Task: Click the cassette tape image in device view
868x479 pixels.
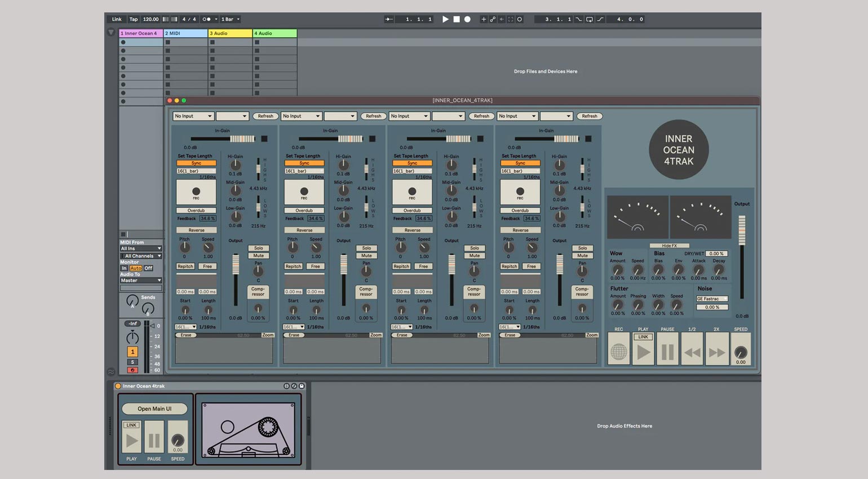Action: coord(248,429)
